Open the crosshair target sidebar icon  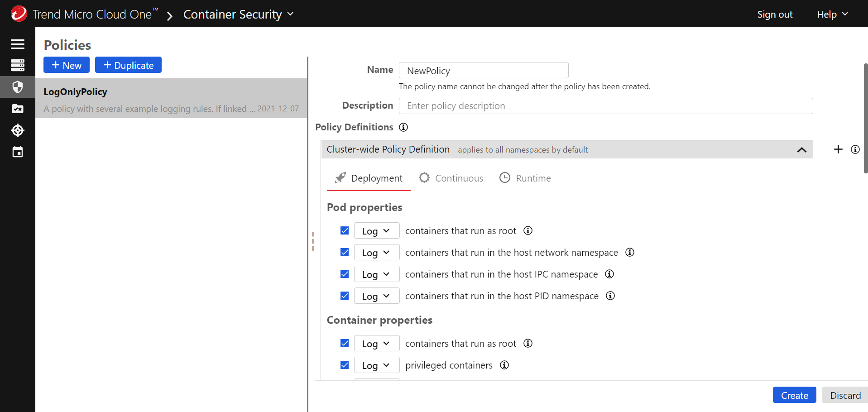[18, 130]
